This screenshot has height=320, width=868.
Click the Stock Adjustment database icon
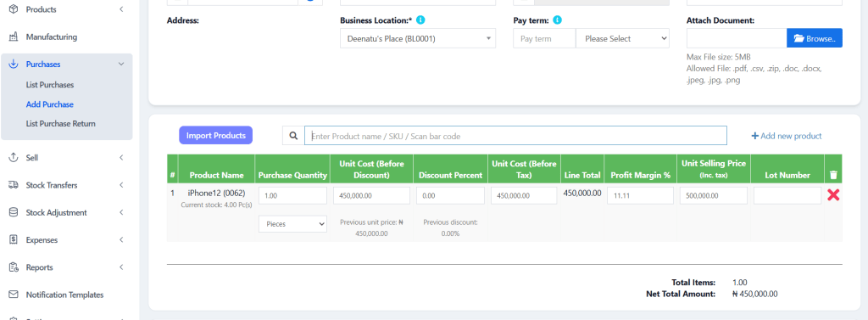coord(14,212)
